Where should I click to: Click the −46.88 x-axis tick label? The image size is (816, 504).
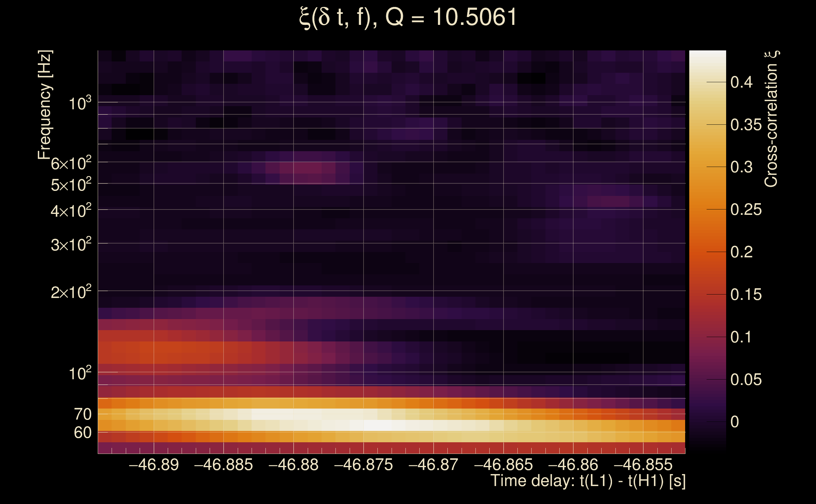pyautogui.click(x=294, y=465)
